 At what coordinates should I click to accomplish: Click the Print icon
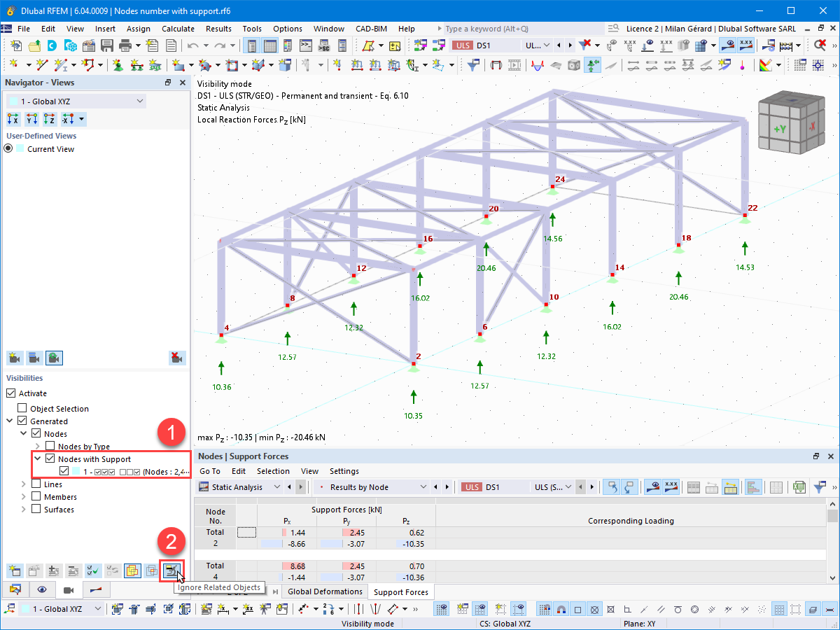pyautogui.click(x=126, y=44)
